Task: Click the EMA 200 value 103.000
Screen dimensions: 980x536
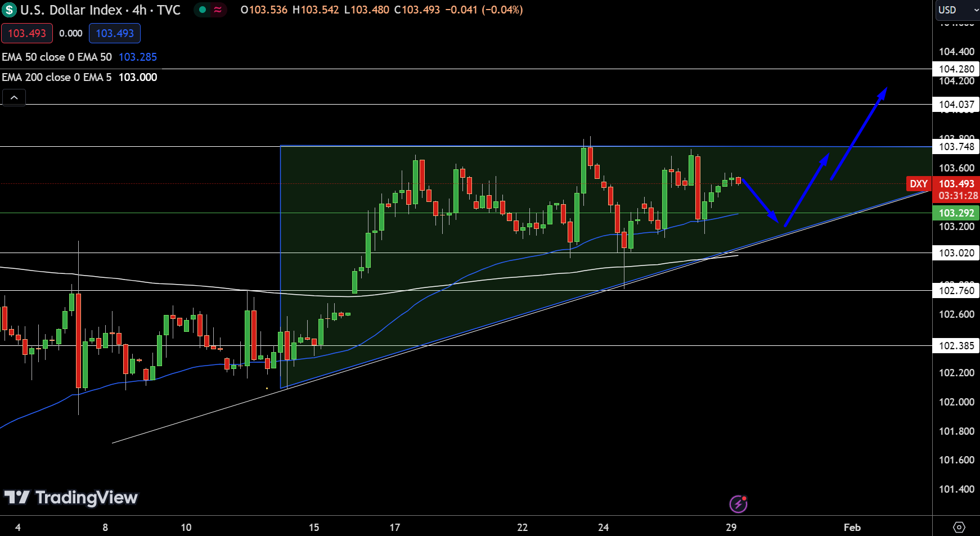Action: tap(138, 77)
